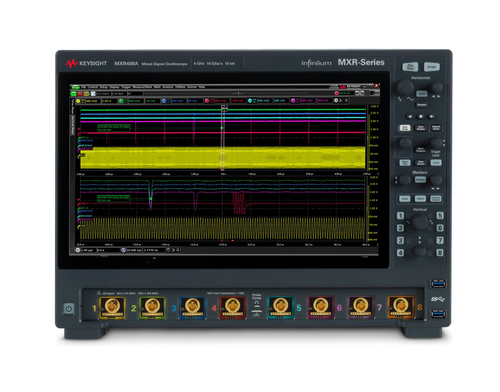500x392 pixels.
Task: Click the on-screen yellow Single button
Action: tap(86, 94)
